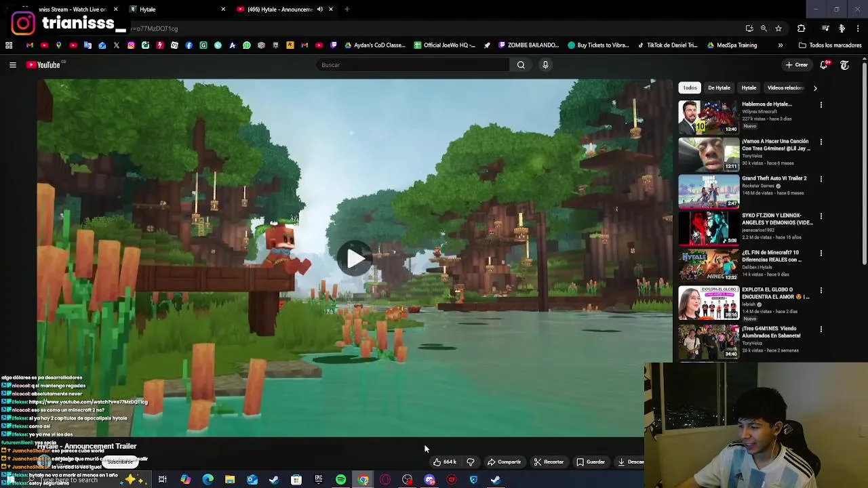Open the browser extensions puzzle icon
Screen dimensions: 868x488
point(801,28)
